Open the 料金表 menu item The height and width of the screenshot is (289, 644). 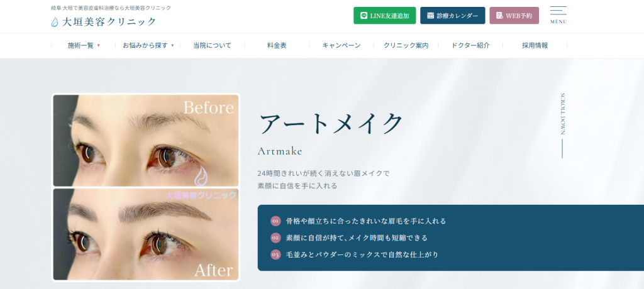point(277,46)
